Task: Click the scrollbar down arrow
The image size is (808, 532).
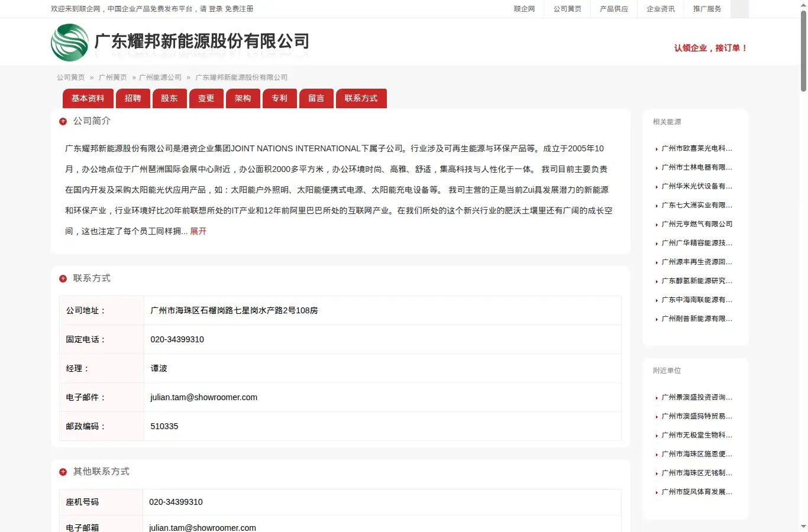Action: [x=803, y=526]
